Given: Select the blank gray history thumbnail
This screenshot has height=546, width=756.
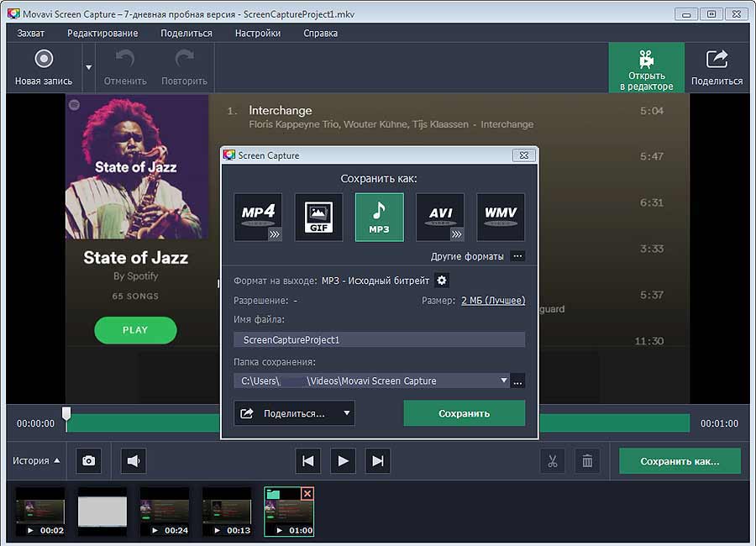Looking at the screenshot, I should coord(102,512).
